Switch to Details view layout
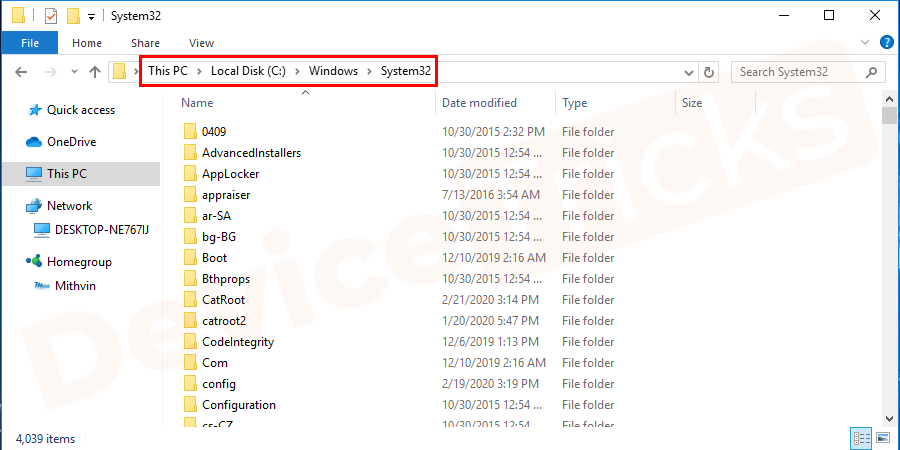Screen dimensions: 900x450 click(861, 438)
